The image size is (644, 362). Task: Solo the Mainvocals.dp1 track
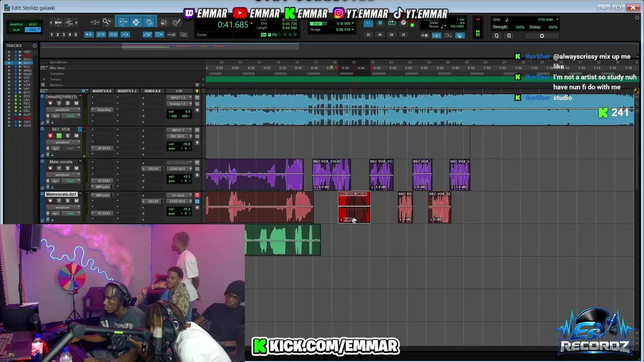click(x=67, y=201)
